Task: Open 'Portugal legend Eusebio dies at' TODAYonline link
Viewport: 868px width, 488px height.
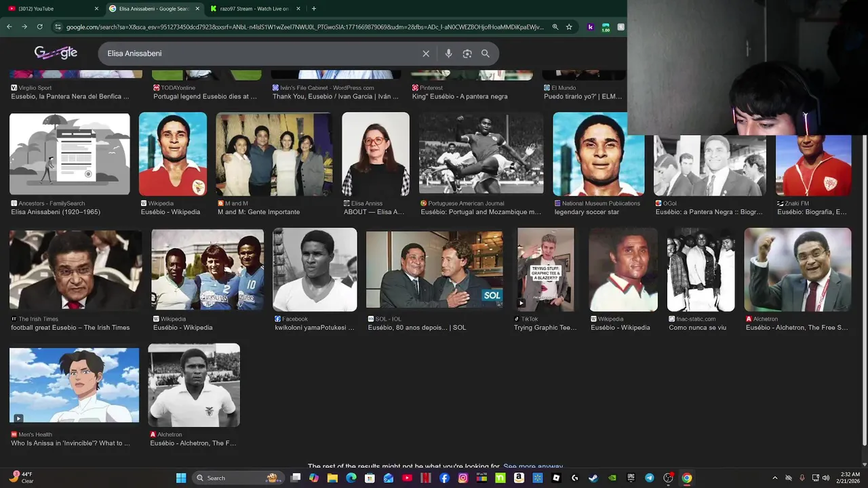Action: coord(205,97)
